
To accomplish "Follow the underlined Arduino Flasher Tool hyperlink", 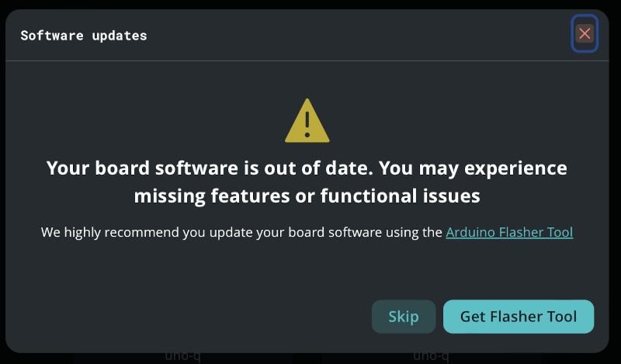I will (509, 232).
